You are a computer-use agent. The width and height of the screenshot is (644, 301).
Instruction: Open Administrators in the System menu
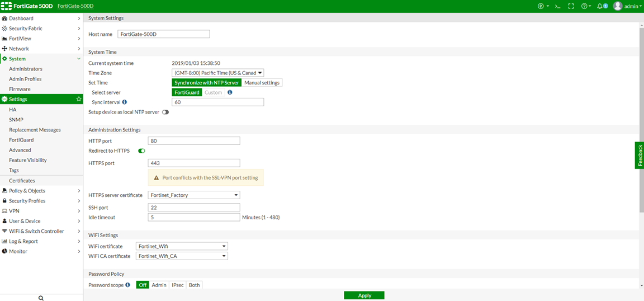[26, 69]
